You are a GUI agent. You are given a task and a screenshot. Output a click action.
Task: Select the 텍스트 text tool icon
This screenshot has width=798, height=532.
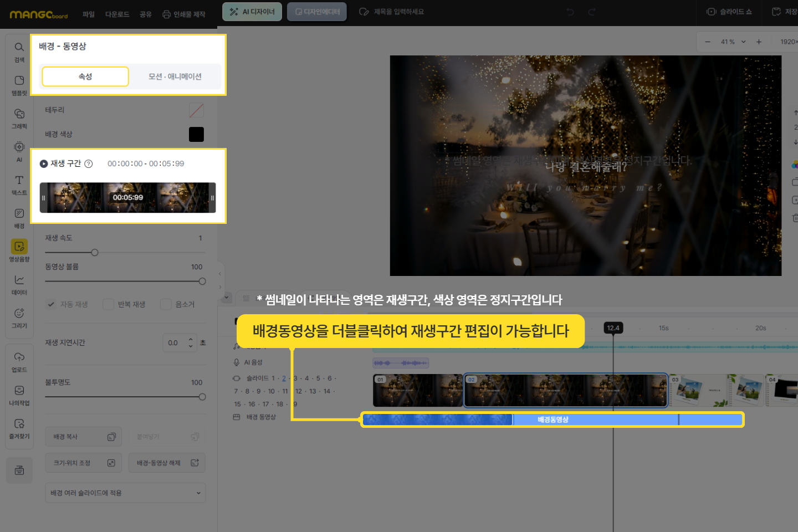tap(19, 184)
